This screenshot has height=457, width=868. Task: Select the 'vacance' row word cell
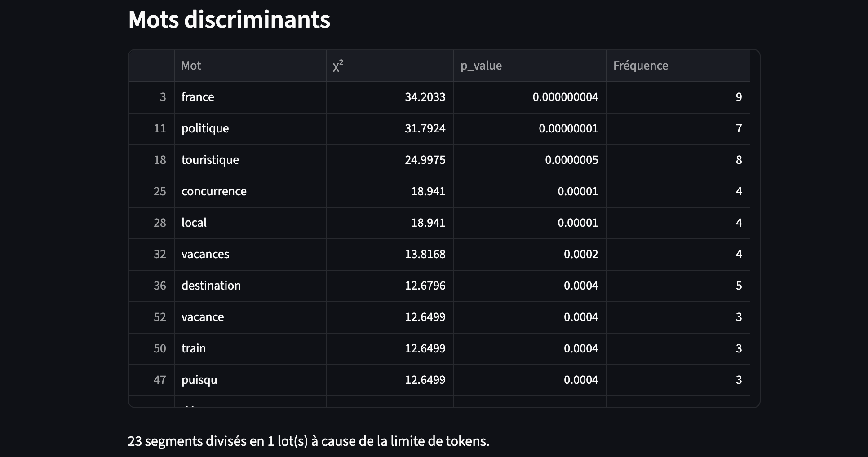250,317
